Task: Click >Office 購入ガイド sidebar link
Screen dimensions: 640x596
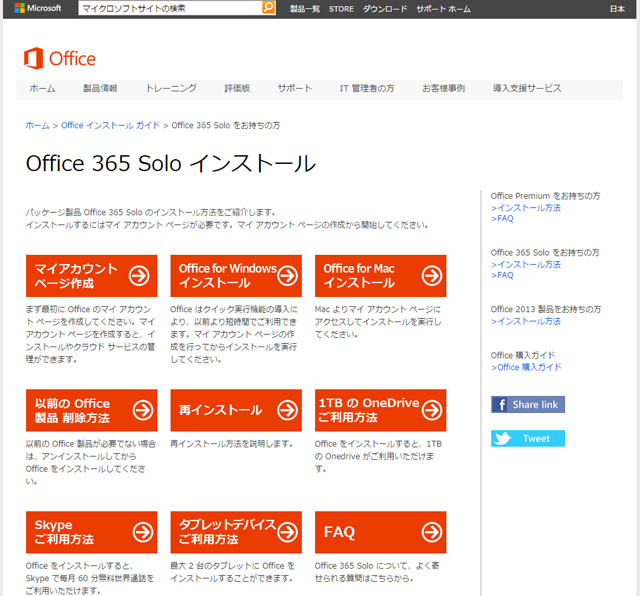Action: (526, 367)
